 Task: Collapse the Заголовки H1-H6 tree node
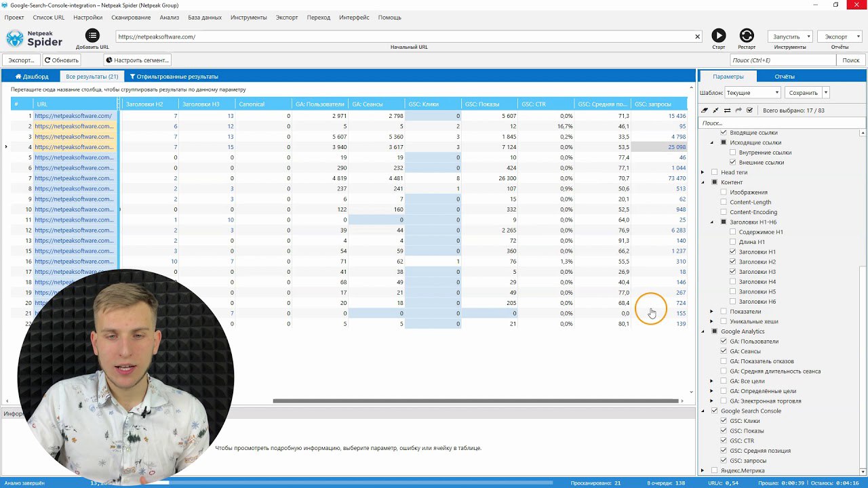tap(711, 222)
